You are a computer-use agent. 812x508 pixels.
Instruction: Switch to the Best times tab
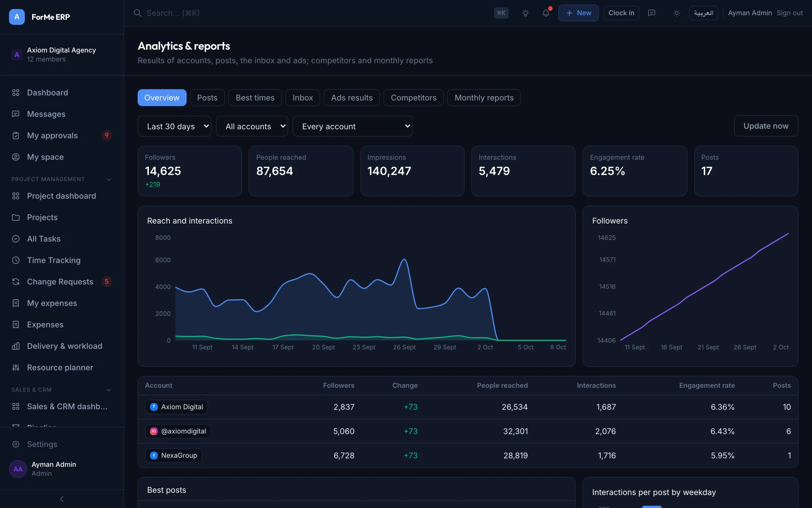255,98
